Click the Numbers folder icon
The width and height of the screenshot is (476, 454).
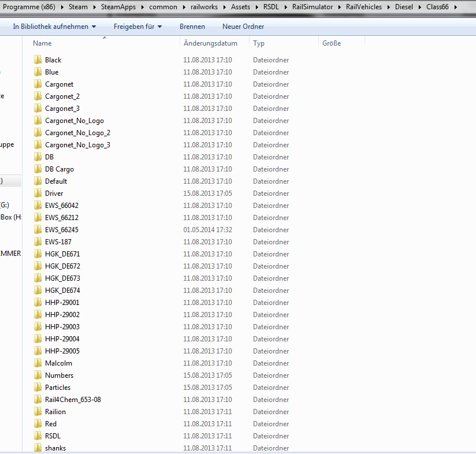tap(38, 375)
